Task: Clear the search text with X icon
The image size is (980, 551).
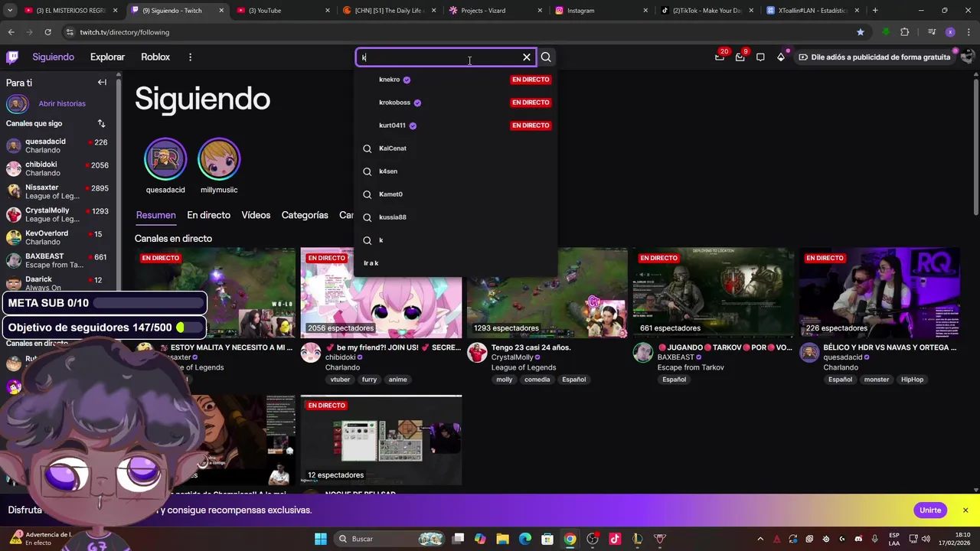Action: click(527, 57)
